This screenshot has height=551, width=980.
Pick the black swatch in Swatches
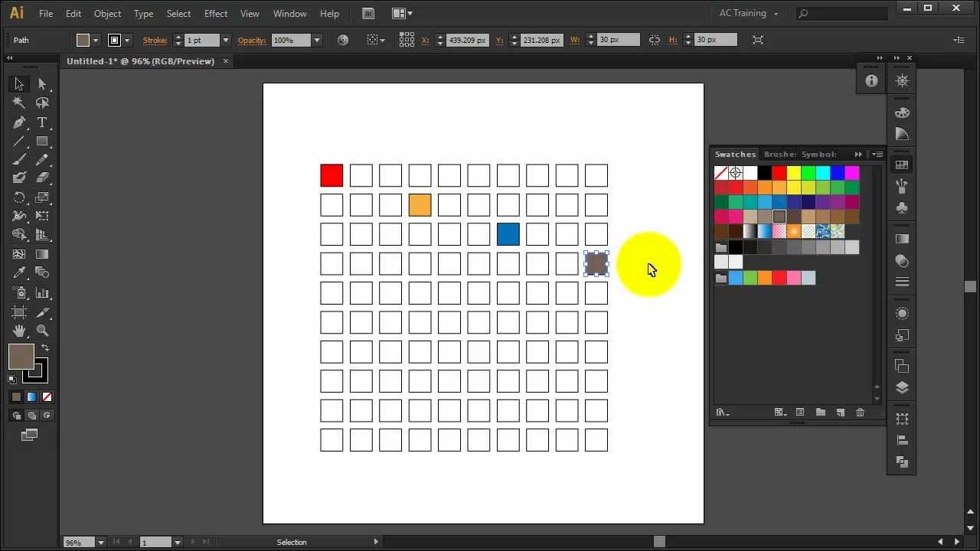click(x=765, y=173)
